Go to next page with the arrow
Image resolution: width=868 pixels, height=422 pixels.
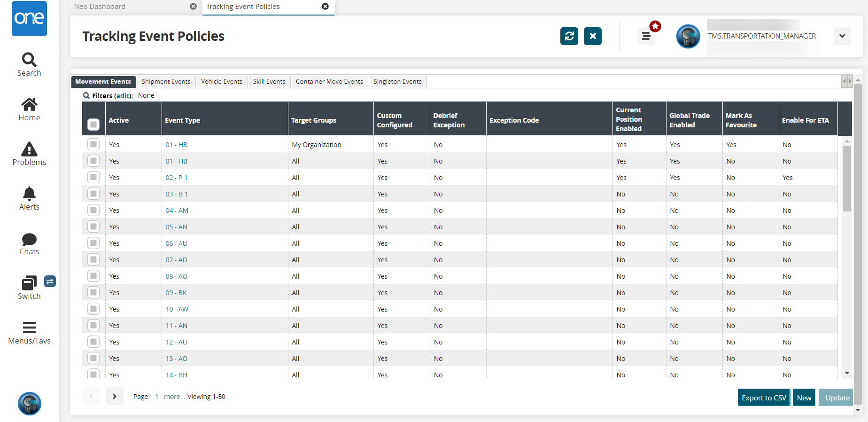point(114,397)
